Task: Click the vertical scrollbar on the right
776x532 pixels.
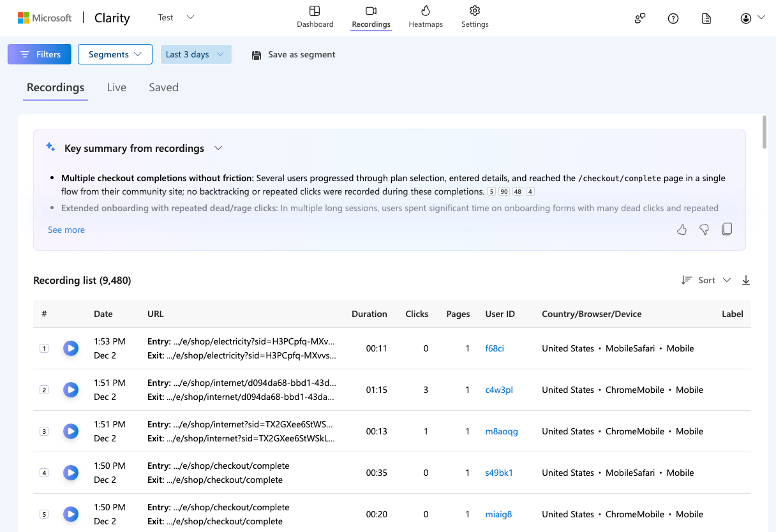Action: [765, 132]
